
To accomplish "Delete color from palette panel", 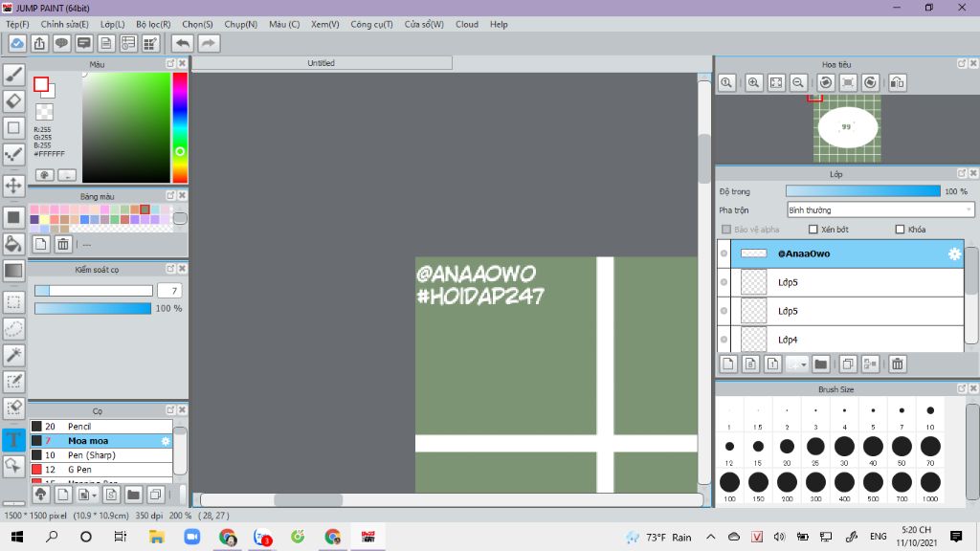I will [x=63, y=244].
